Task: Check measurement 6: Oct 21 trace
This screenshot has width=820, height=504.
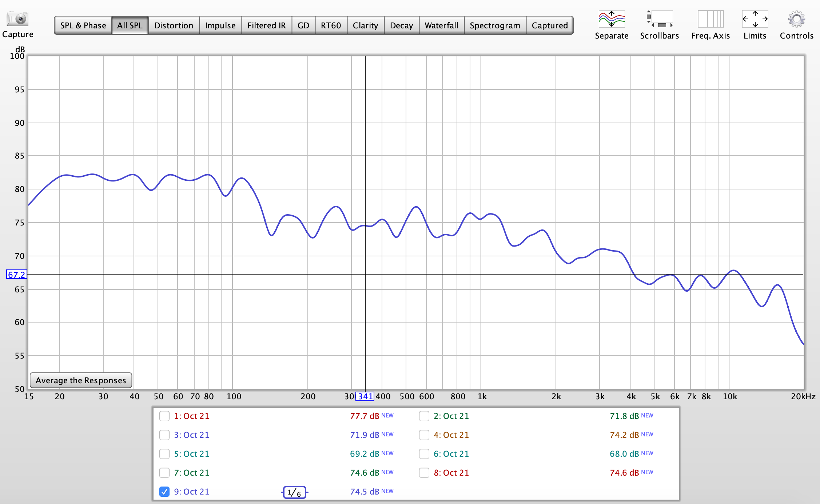Action: point(424,454)
